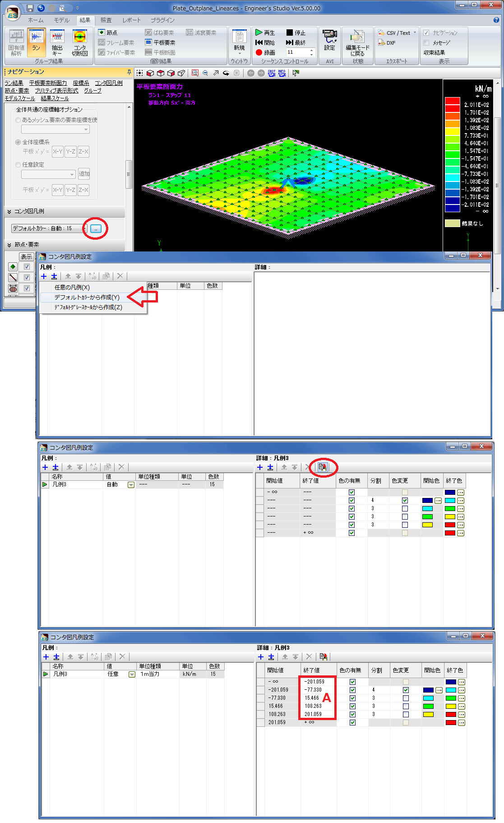Viewport: 504px width, 823px height.
Task: Click 開始色 blue swatch in -201.059 row
Action: tap(428, 690)
